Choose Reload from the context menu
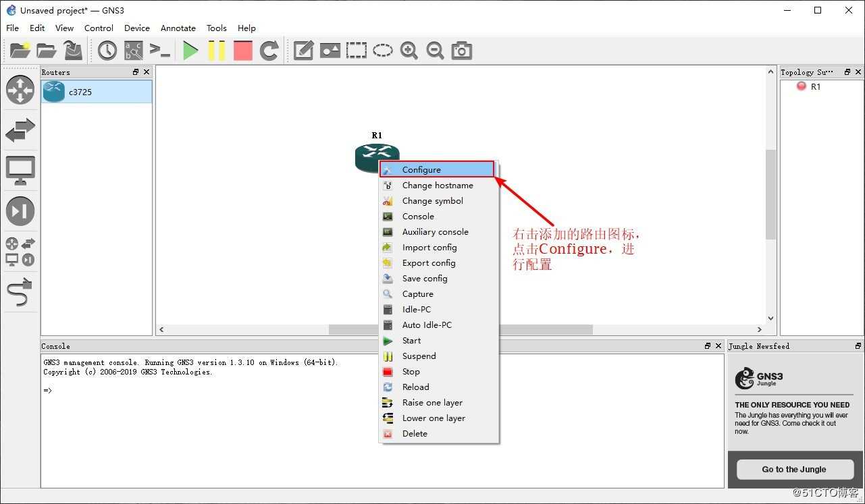Viewport: 865px width, 504px height. (438, 387)
